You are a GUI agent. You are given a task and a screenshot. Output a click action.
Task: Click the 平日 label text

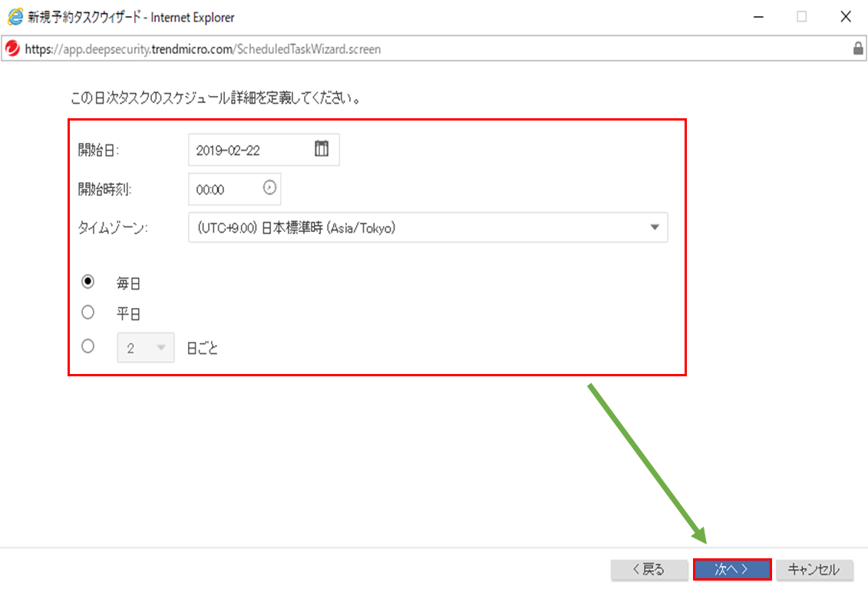tap(128, 314)
